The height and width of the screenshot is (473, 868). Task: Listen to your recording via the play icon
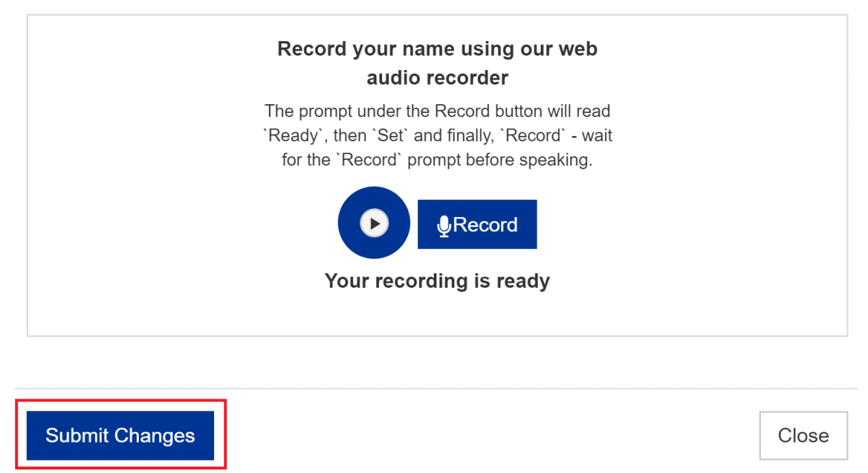374,223
